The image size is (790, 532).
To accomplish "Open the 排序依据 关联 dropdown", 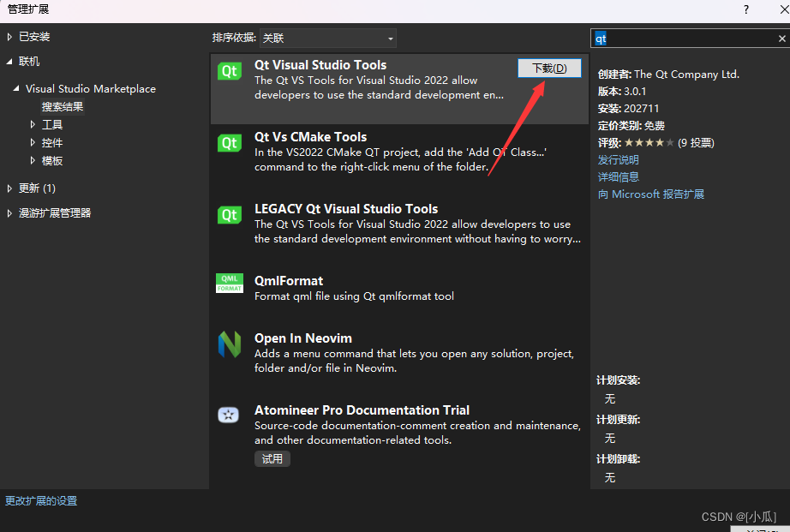I will pyautogui.click(x=328, y=39).
